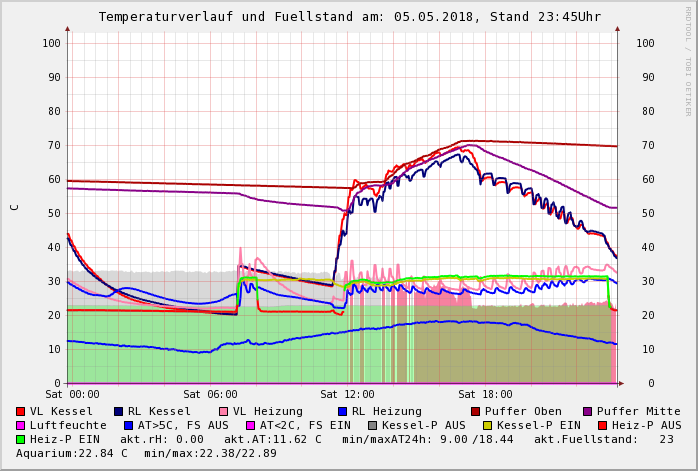The height and width of the screenshot is (471, 698).
Task: Pick the blue RL Heizung legend swatch
Action: pyautogui.click(x=342, y=411)
